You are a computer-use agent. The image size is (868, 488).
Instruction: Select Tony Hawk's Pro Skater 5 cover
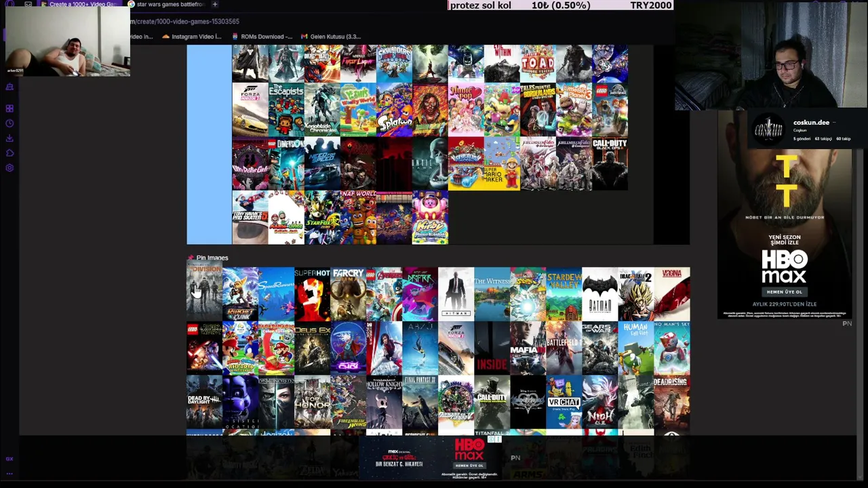(250, 218)
